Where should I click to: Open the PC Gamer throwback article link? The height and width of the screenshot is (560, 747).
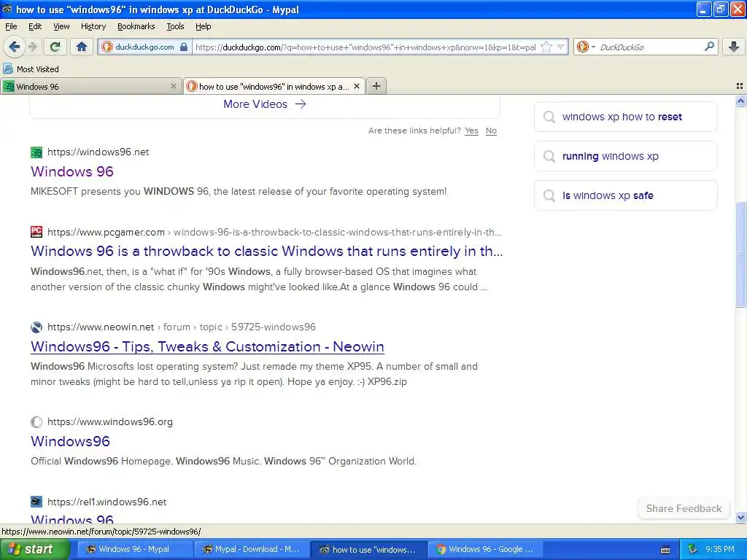pos(267,251)
